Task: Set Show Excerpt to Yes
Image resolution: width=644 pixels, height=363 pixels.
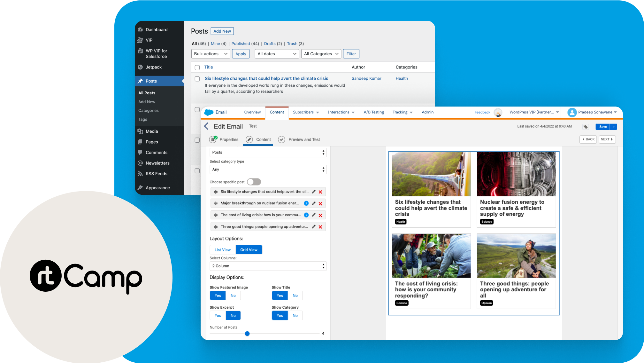Action: pos(218,315)
